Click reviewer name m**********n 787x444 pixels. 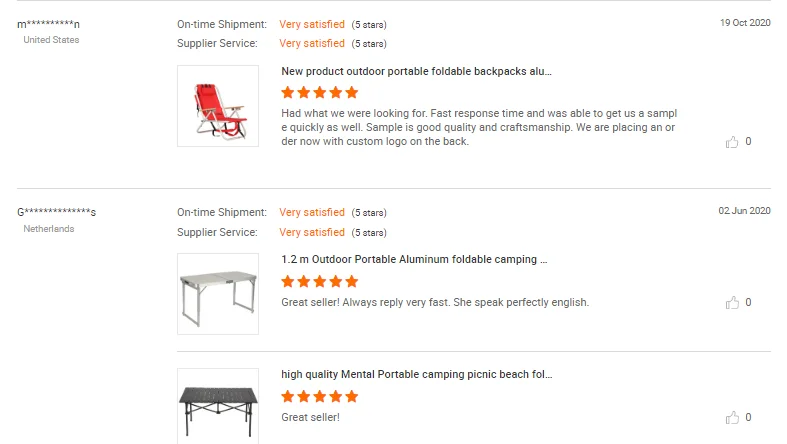point(49,23)
